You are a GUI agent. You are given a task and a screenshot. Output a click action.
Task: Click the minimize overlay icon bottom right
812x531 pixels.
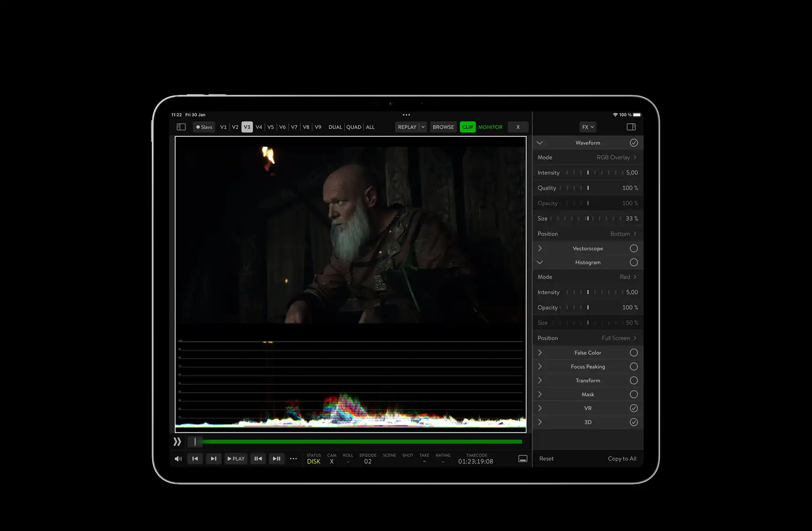tap(523, 458)
